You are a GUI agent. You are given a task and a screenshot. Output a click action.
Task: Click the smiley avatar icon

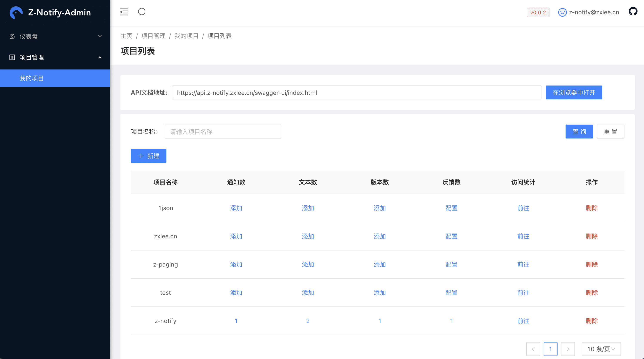point(562,13)
